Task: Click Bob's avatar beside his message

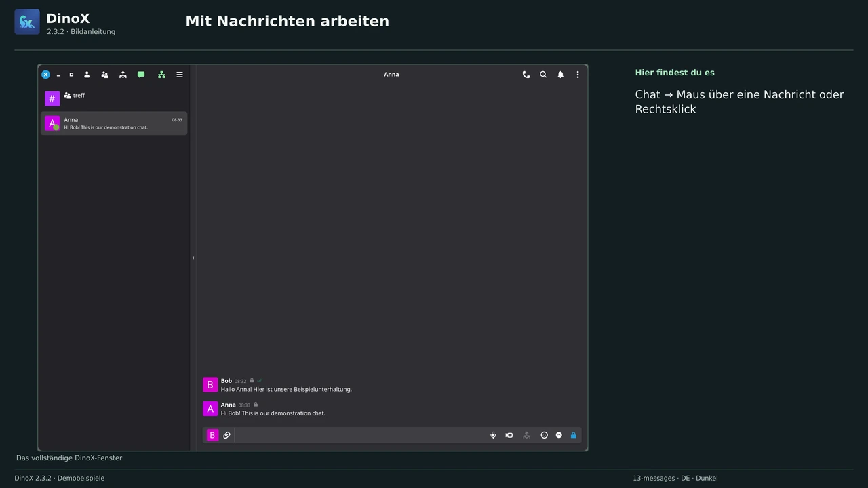Action: [x=210, y=385]
